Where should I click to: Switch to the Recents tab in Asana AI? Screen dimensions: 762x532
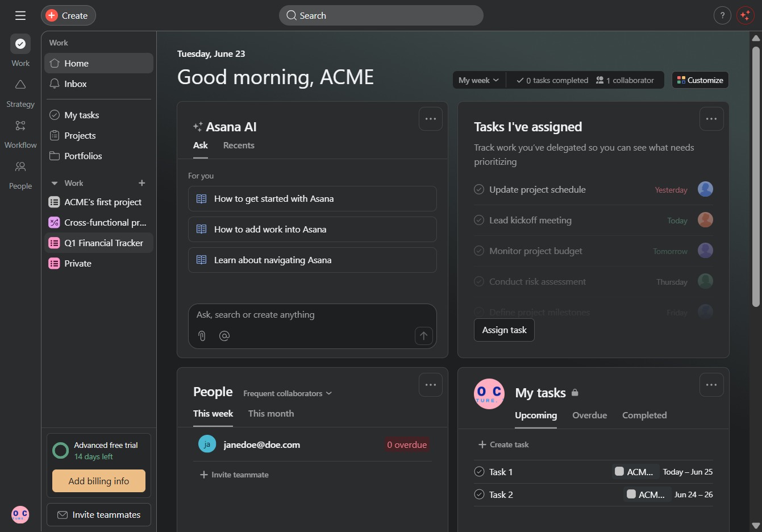pos(239,146)
